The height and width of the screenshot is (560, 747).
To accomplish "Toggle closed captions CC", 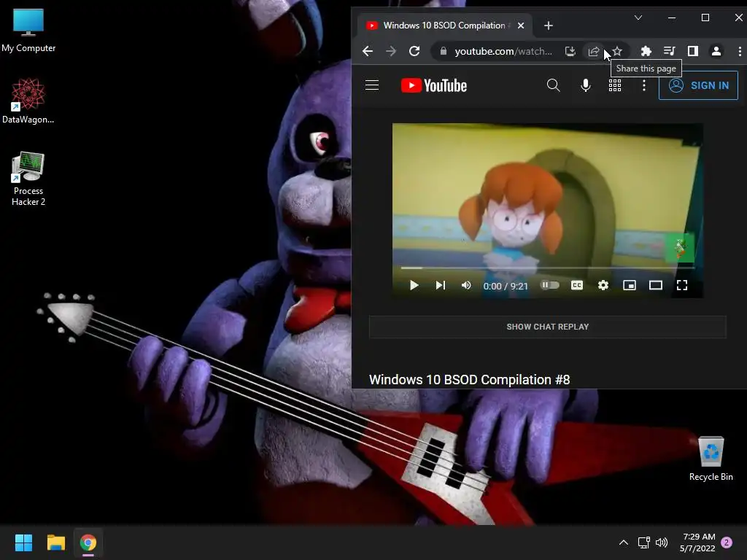I will click(x=576, y=285).
